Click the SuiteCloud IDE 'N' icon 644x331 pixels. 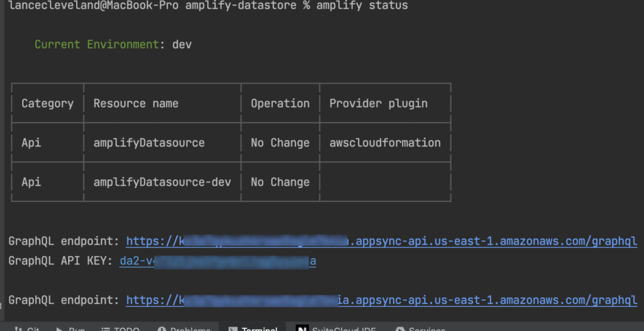[302, 328]
